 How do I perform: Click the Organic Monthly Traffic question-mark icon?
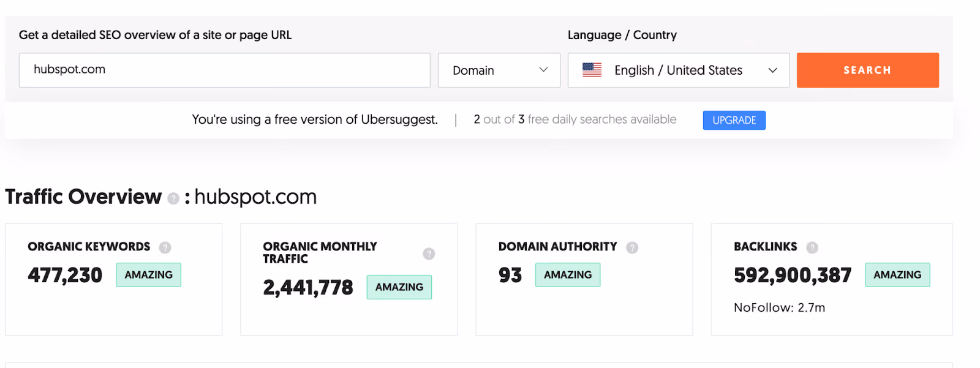point(429,253)
